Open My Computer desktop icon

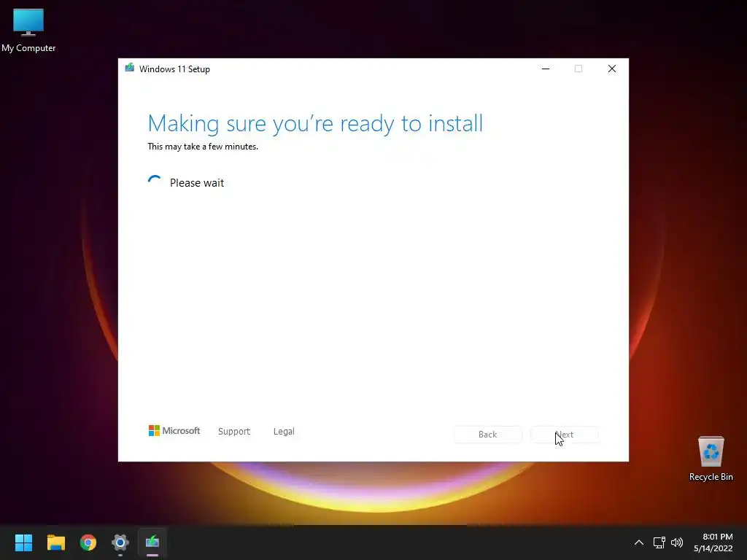28,31
